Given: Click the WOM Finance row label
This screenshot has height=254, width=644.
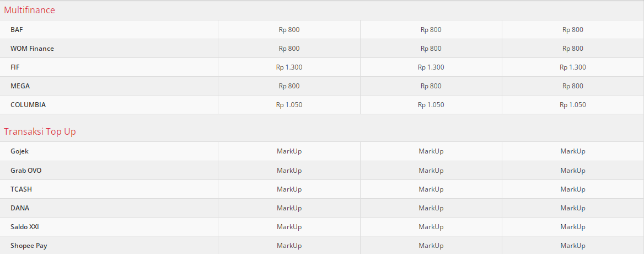Looking at the screenshot, I should coord(32,49).
